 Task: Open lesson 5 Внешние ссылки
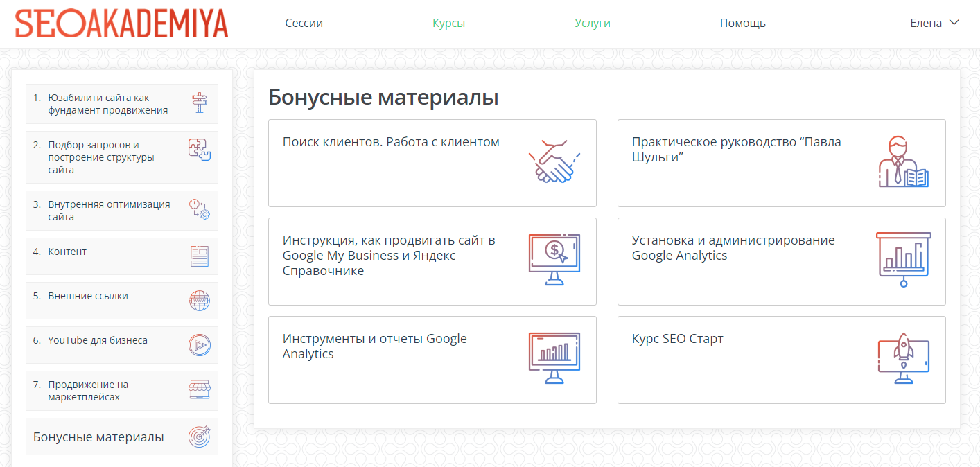pos(122,301)
